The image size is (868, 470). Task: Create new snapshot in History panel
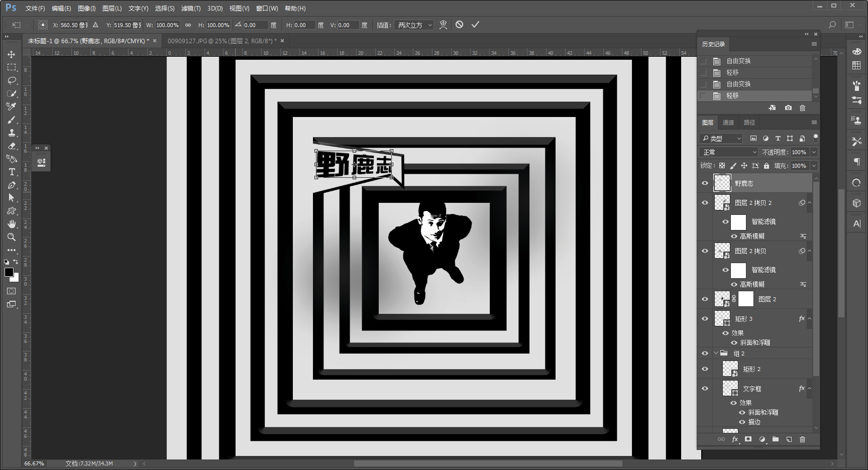(x=788, y=108)
